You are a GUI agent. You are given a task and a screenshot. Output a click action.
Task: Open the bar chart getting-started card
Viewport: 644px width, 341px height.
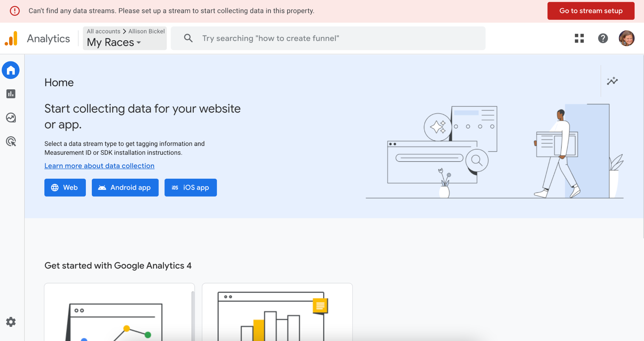[277, 312]
